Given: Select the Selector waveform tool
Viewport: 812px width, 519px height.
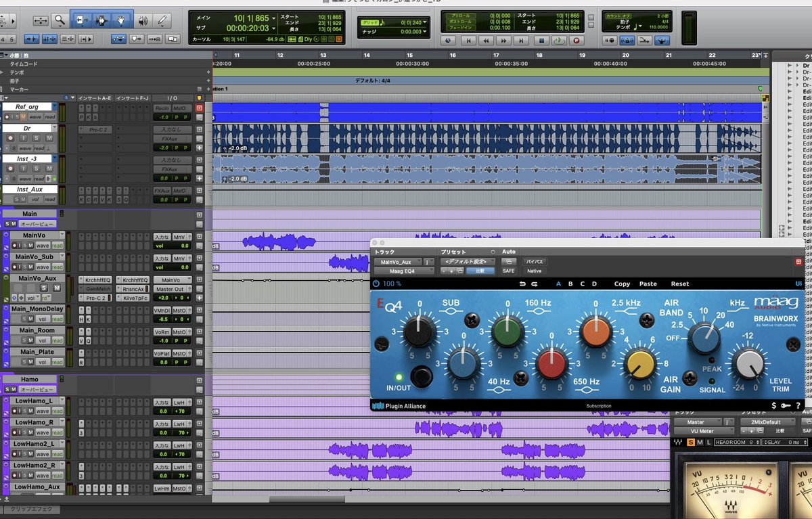Looking at the screenshot, I should (101, 21).
